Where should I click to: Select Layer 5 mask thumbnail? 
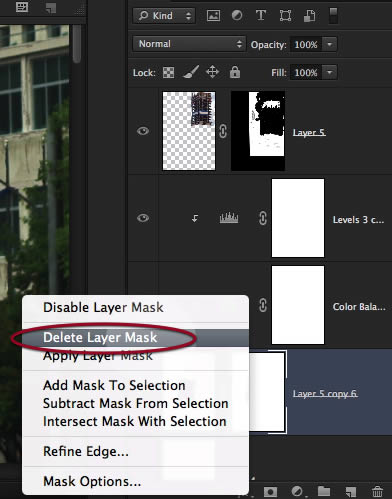click(258, 131)
